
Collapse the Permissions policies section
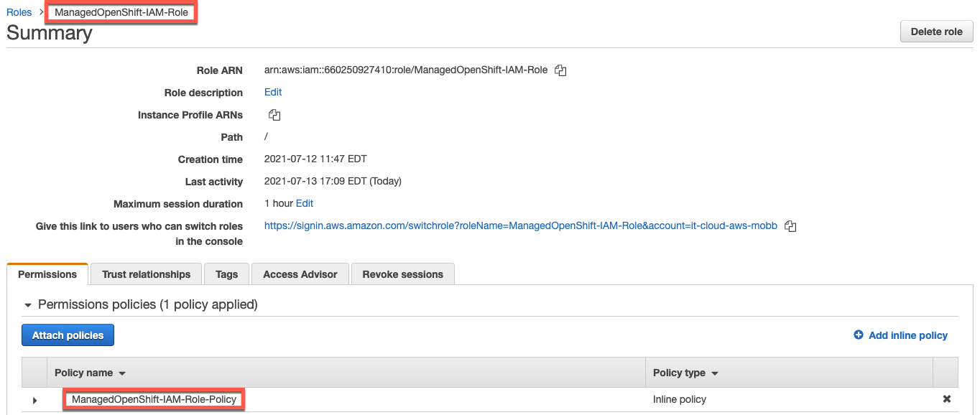pos(28,305)
